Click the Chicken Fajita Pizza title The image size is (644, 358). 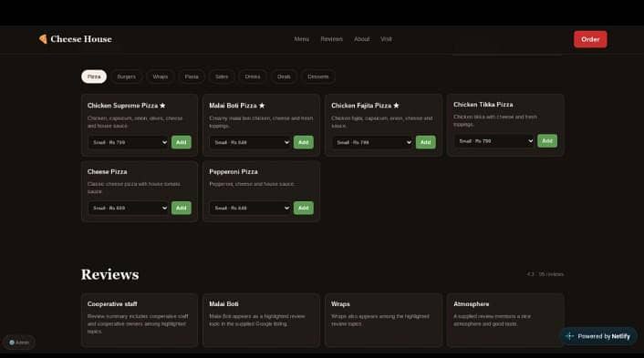click(361, 106)
